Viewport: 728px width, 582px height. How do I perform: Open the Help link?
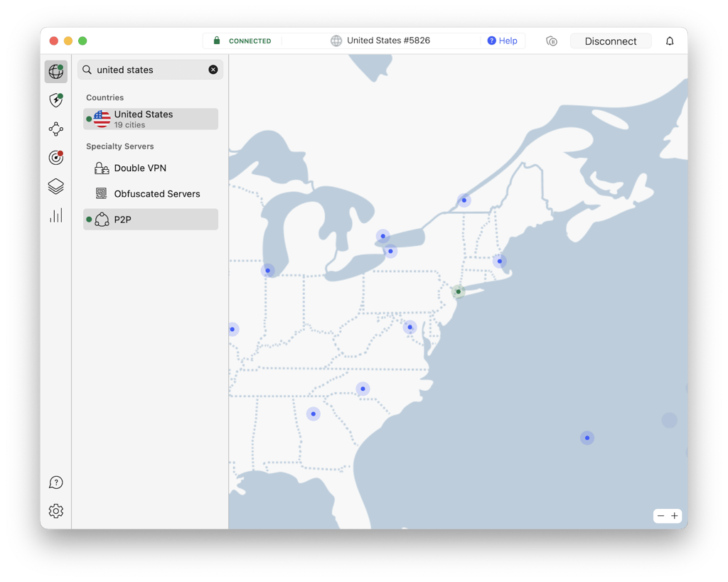(x=503, y=41)
